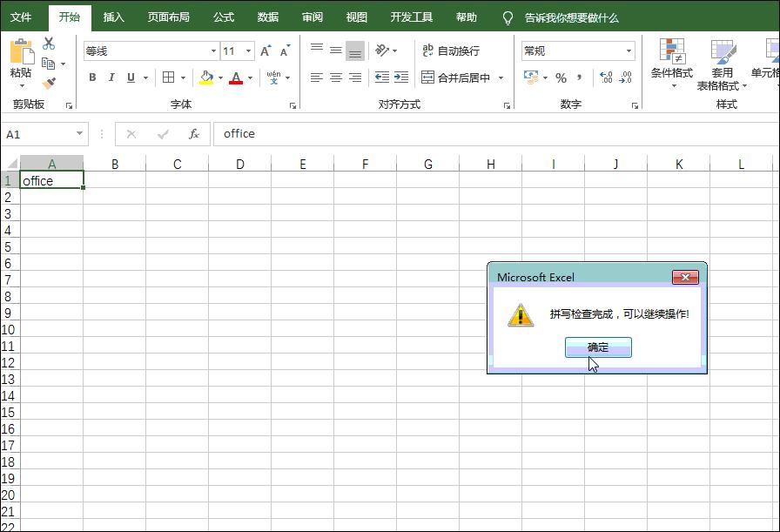Screen dimensions: 780x532
Task: Click the Cut (scissors) icon
Action: click(x=48, y=43)
